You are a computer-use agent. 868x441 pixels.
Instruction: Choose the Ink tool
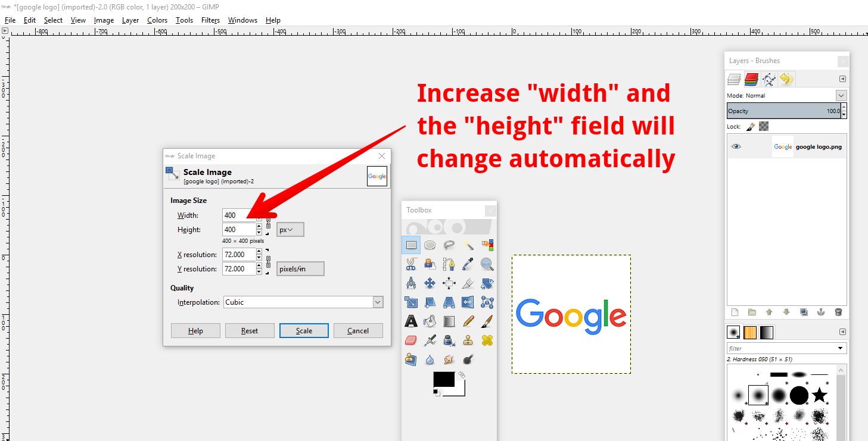(449, 340)
